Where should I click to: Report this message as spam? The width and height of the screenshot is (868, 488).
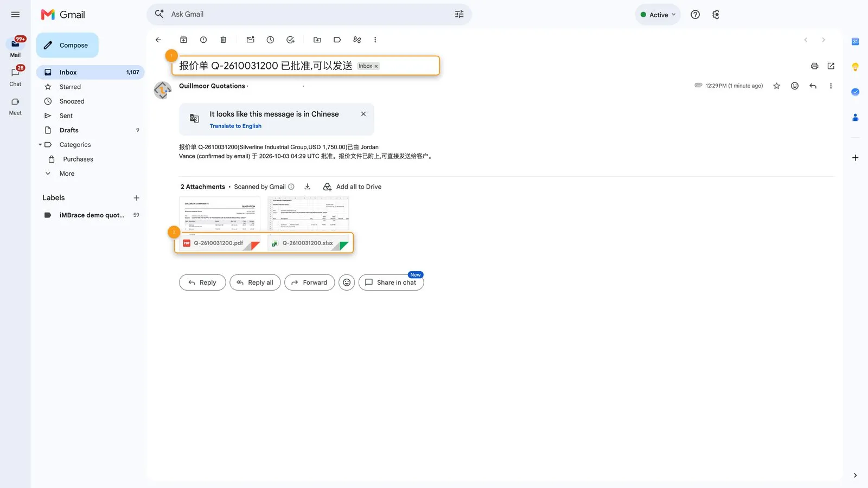203,40
